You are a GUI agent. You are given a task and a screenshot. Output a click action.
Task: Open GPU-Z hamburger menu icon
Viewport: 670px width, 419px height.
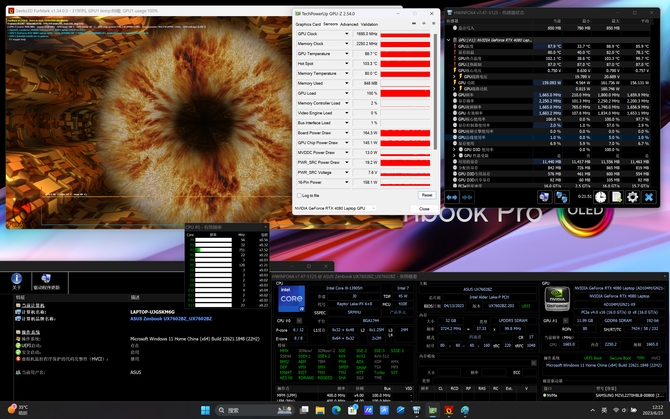(433, 24)
